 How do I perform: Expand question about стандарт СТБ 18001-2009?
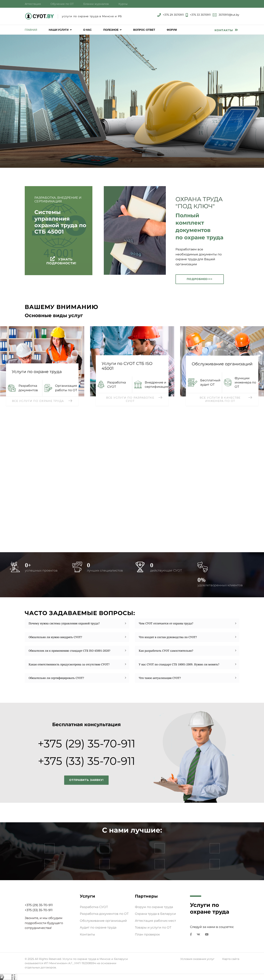(x=187, y=665)
